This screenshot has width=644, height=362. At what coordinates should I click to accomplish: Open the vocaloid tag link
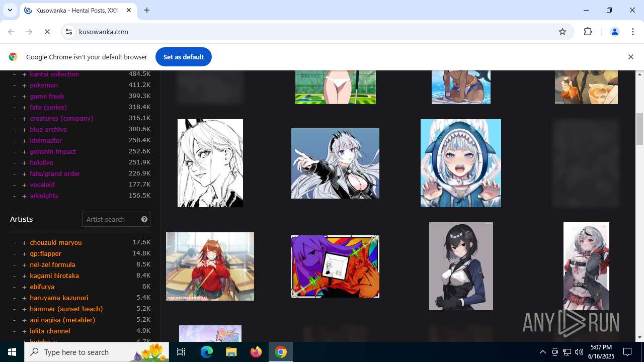42,185
